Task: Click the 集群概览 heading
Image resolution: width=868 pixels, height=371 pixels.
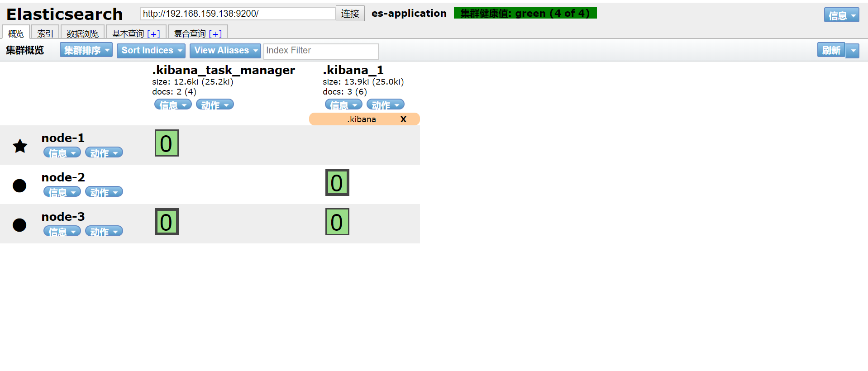Action: 25,50
